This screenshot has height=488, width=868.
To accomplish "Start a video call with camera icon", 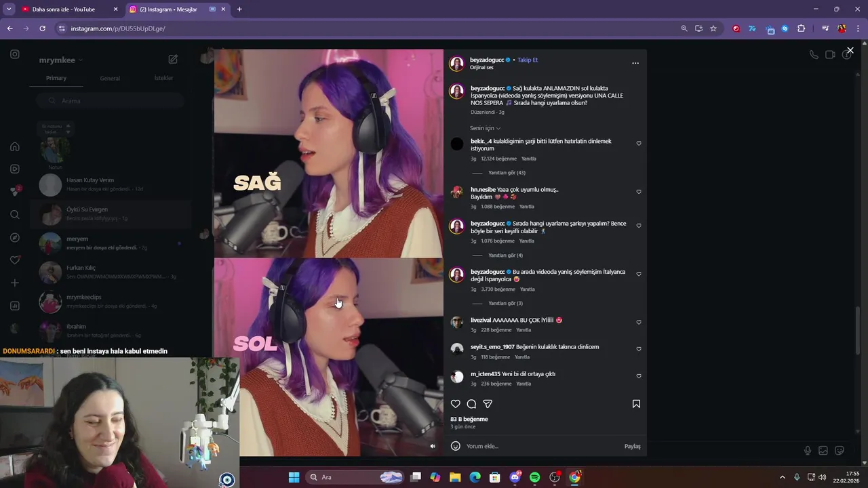I will tap(830, 55).
